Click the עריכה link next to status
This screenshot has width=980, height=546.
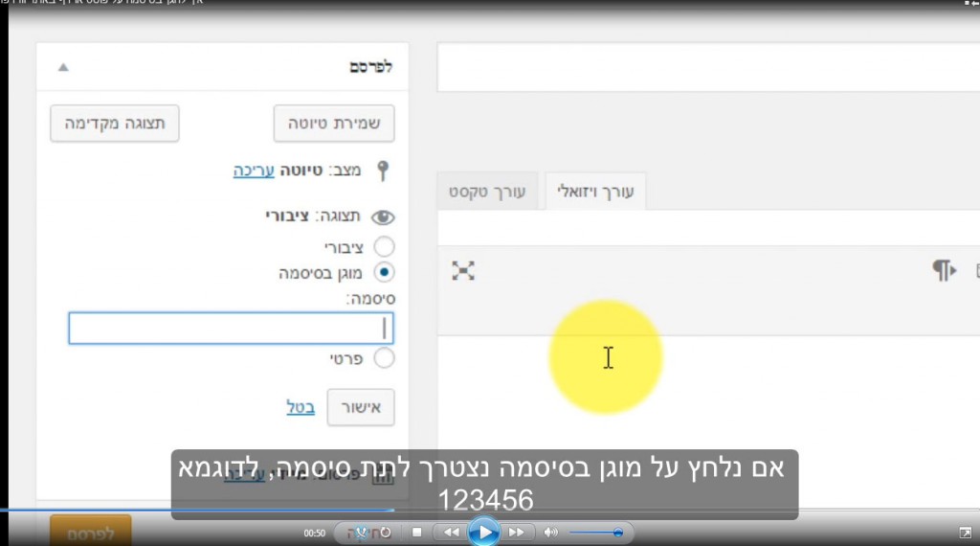point(254,171)
